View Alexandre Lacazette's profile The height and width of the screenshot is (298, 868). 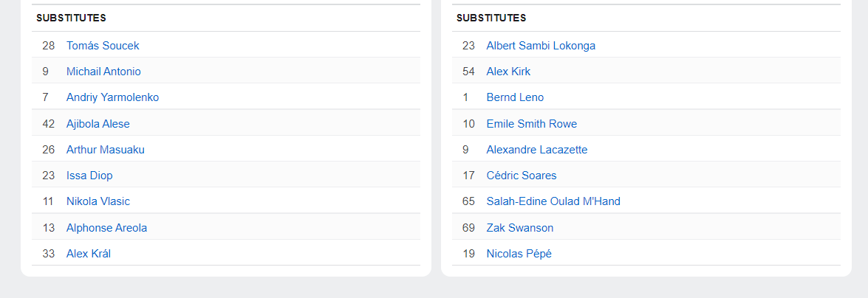pos(537,150)
